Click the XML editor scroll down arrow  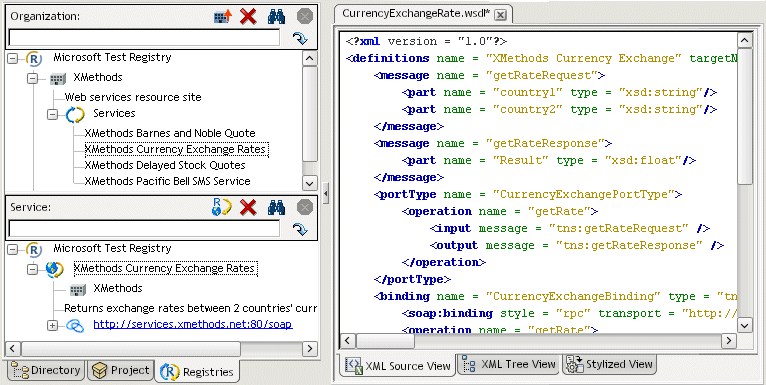coord(745,324)
